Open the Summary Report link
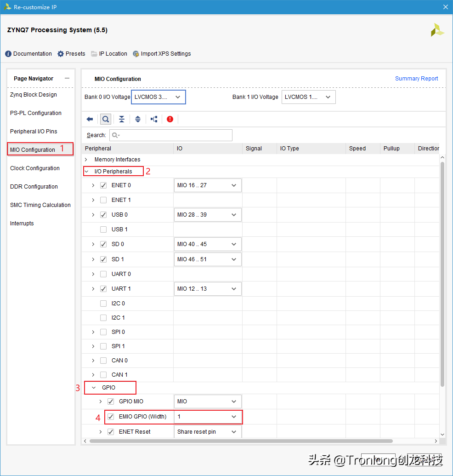The width and height of the screenshot is (453, 476). point(416,79)
